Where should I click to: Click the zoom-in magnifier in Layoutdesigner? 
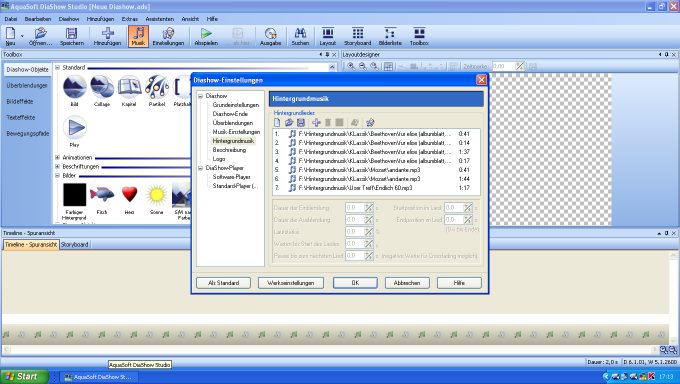tap(351, 66)
